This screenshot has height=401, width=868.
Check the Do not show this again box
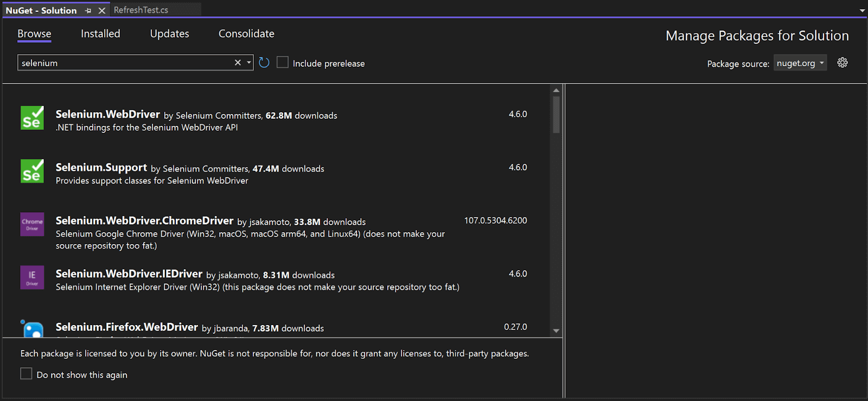point(26,374)
